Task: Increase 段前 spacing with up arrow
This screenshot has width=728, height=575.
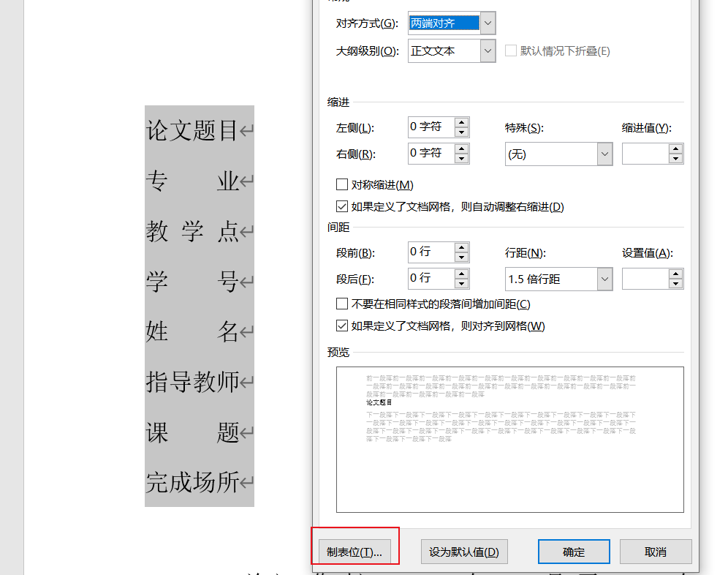Action: (461, 247)
